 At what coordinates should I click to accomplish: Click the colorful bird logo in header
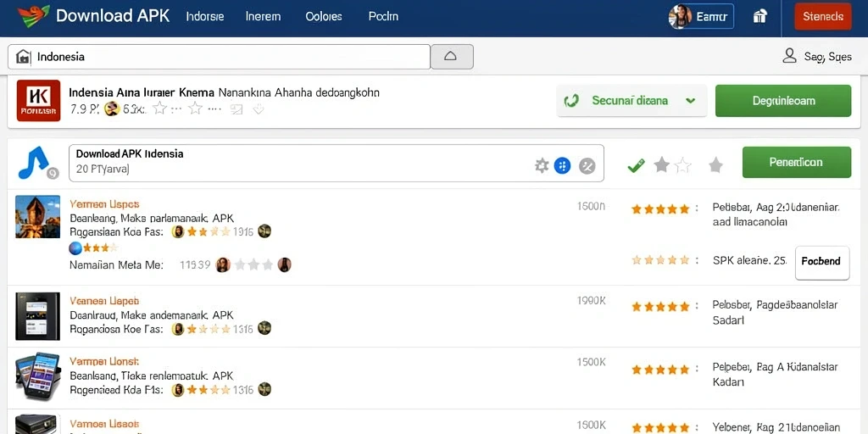pos(33,16)
